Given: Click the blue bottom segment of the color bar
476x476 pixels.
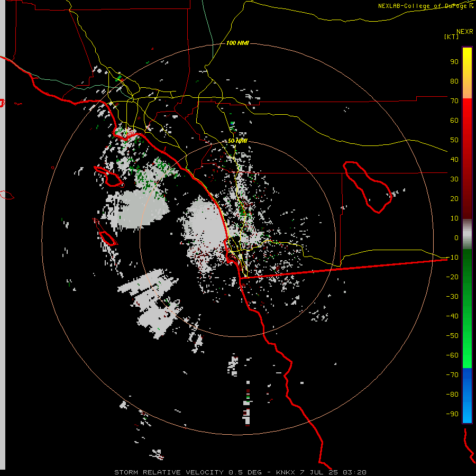Looking at the screenshot, I should pos(467,396).
